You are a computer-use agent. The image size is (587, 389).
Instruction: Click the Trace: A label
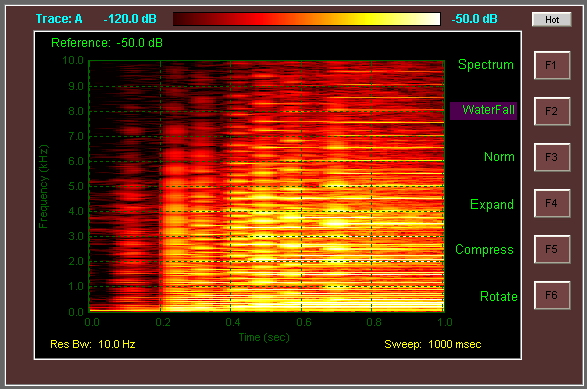pyautogui.click(x=59, y=19)
